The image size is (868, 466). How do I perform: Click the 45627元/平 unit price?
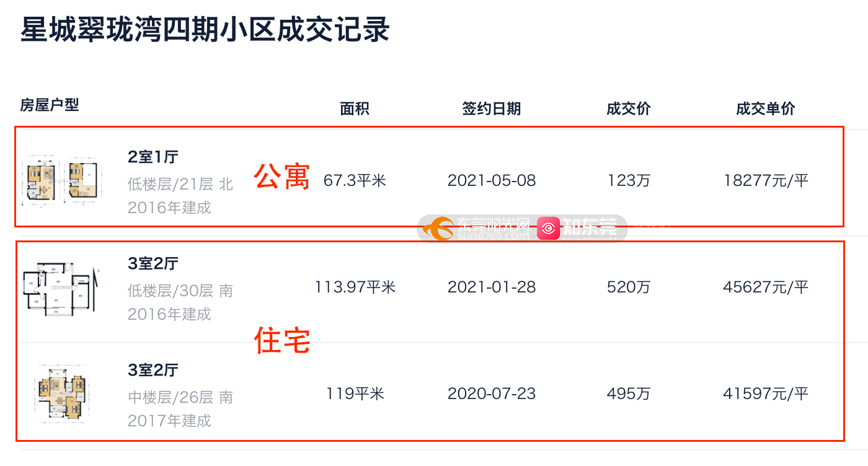pos(766,288)
